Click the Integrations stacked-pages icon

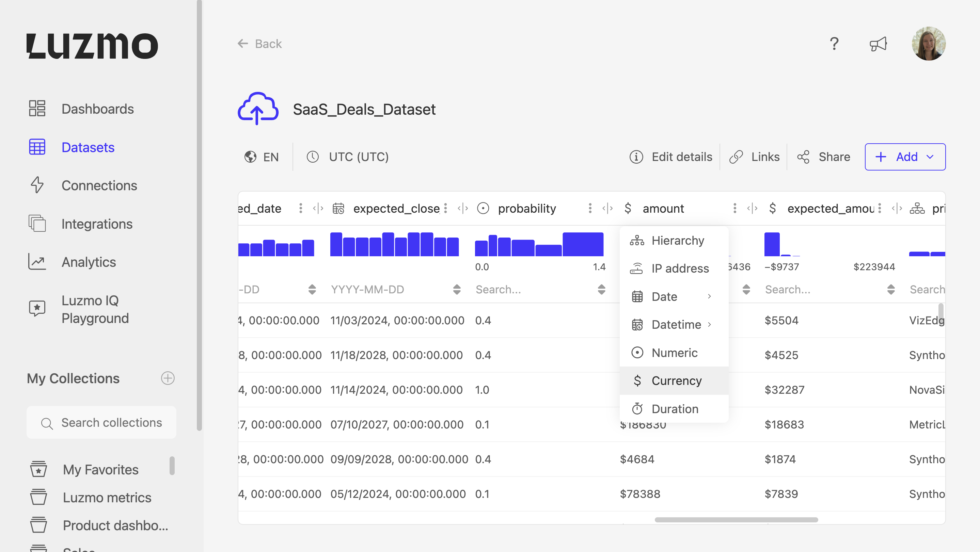37,224
